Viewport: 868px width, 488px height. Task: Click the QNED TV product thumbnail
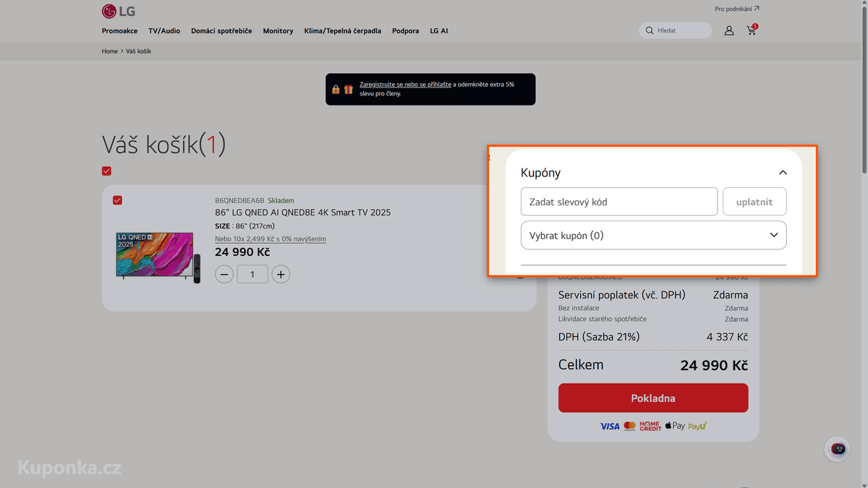(x=158, y=257)
